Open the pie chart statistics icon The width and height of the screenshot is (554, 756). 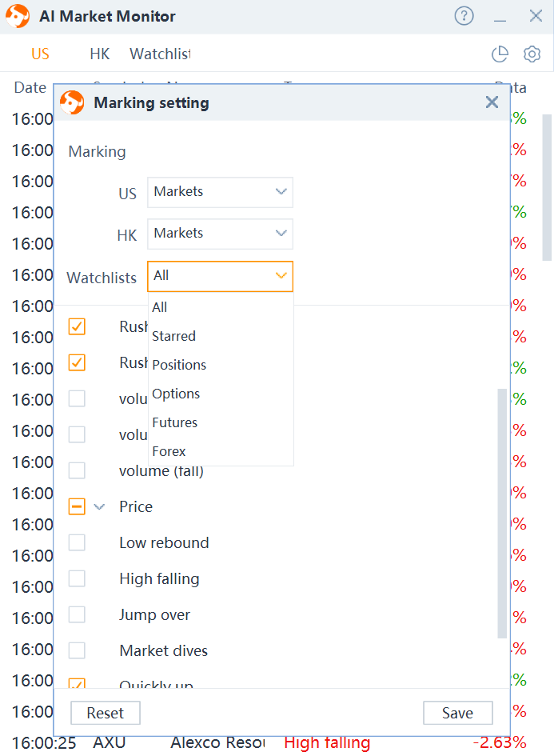(x=500, y=54)
